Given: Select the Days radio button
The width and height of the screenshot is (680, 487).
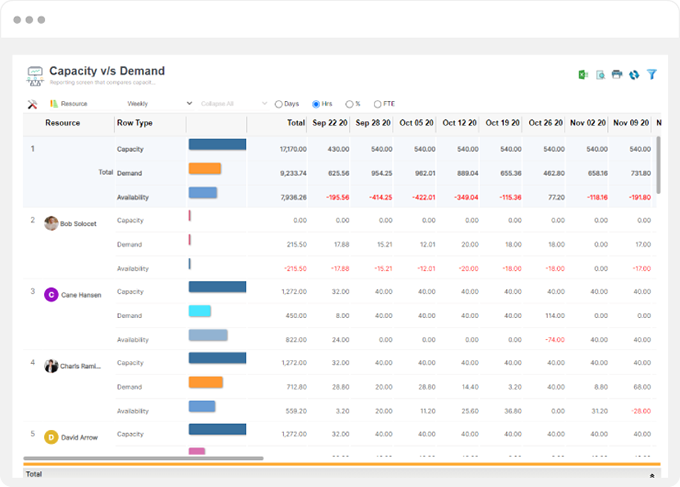Looking at the screenshot, I should click(279, 104).
